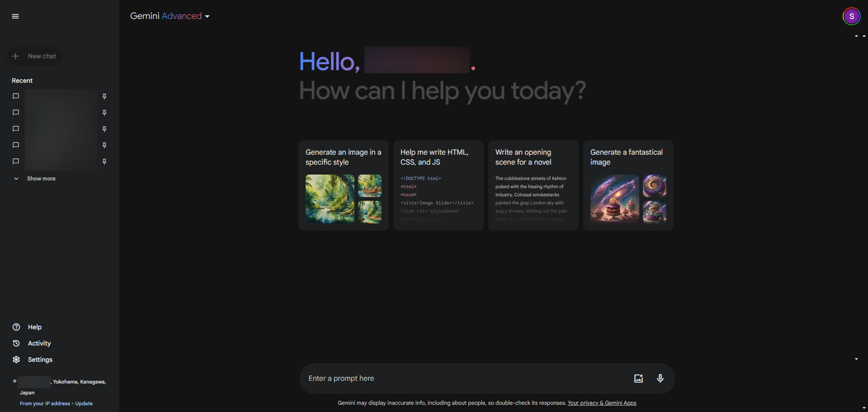The height and width of the screenshot is (412, 868).
Task: Open 'Your privacy & Gemini Apps' link
Action: tap(602, 403)
